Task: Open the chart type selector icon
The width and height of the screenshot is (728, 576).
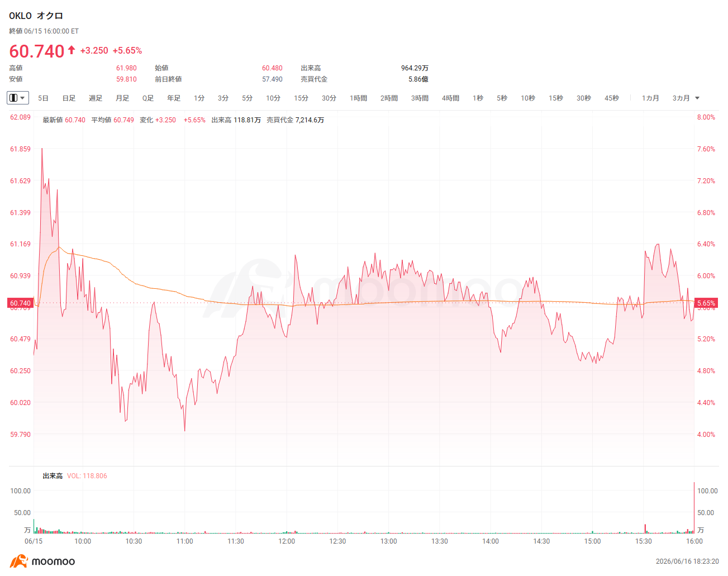Action: [x=13, y=98]
